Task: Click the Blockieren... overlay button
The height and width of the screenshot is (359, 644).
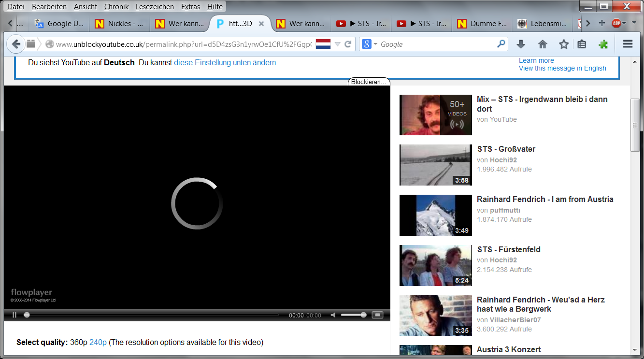Action: click(x=369, y=82)
